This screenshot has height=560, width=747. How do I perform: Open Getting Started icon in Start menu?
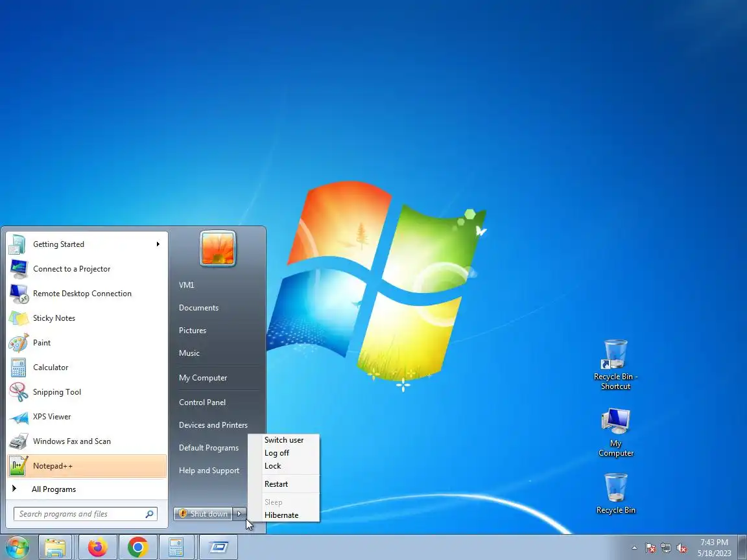(18, 244)
